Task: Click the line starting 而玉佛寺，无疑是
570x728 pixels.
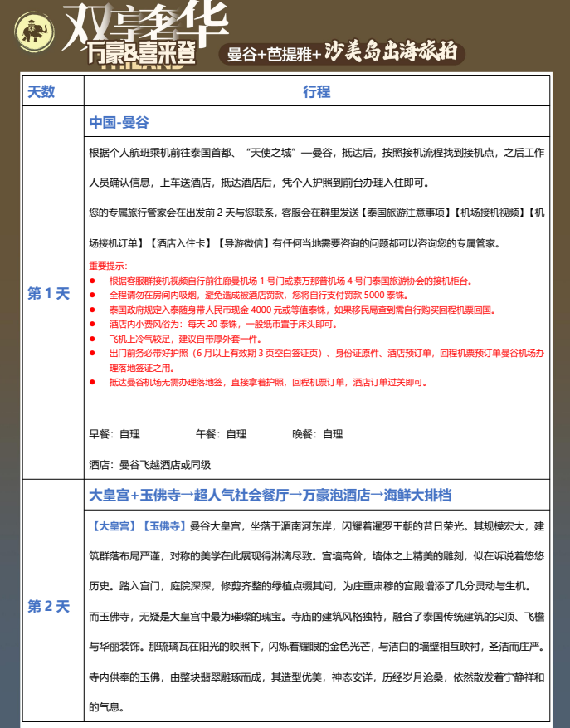Action: tap(317, 617)
